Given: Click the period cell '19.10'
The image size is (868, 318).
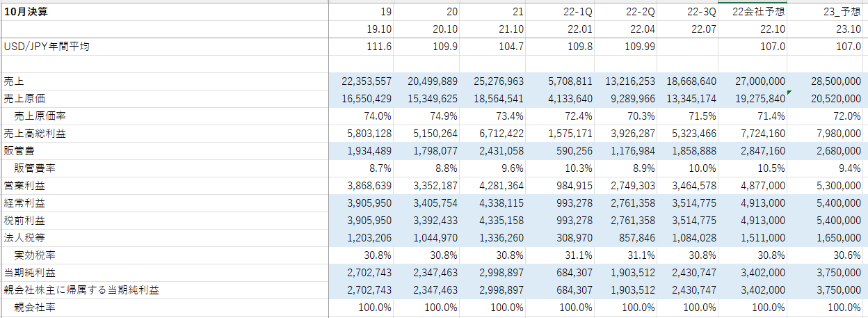Looking at the screenshot, I should [362, 29].
